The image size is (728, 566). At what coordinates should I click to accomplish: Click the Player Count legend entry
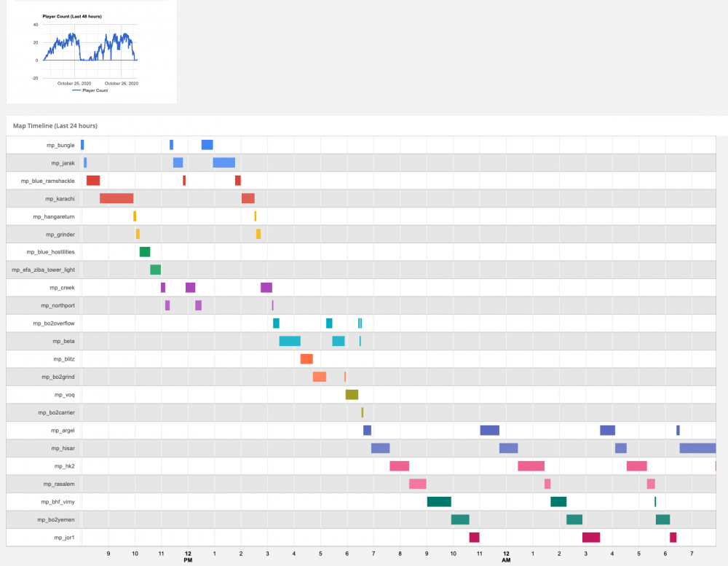coord(90,90)
